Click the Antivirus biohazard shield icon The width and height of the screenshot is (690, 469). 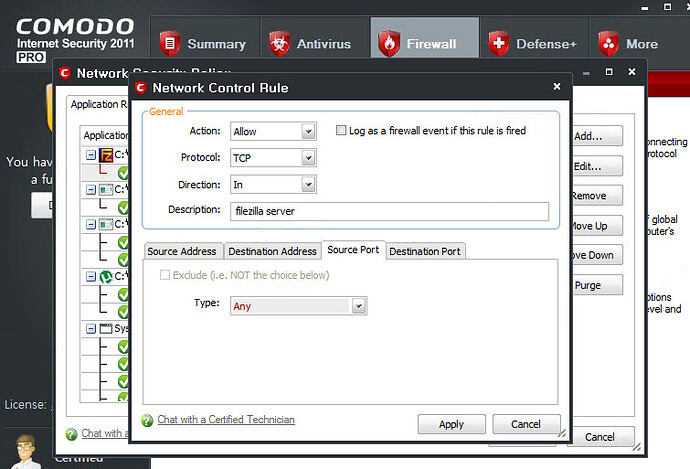click(x=279, y=44)
